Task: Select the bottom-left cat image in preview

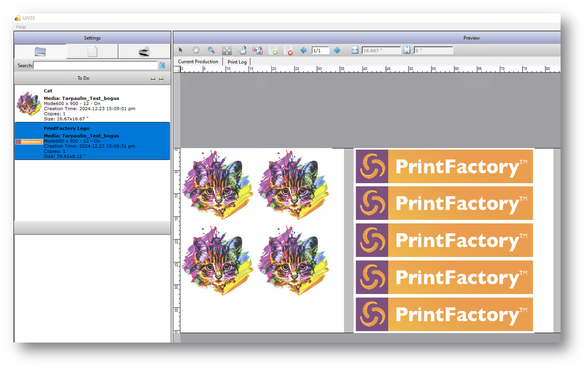Action: (x=218, y=260)
